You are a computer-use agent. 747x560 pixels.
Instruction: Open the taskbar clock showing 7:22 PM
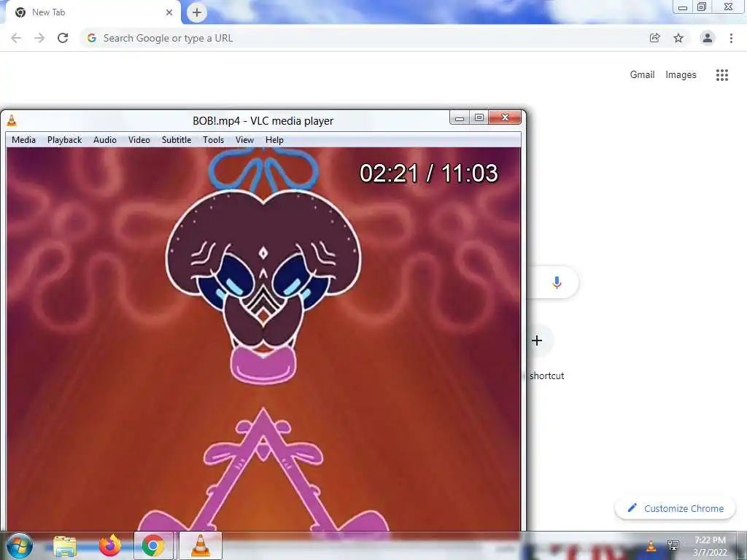(710, 546)
